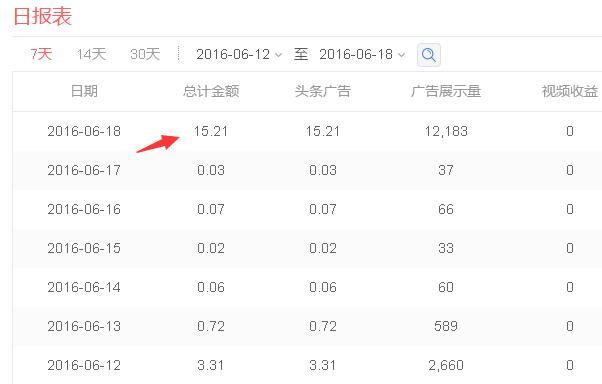Viewport: 602px width, 384px height.
Task: Click the 日期 column header
Action: coord(84,91)
